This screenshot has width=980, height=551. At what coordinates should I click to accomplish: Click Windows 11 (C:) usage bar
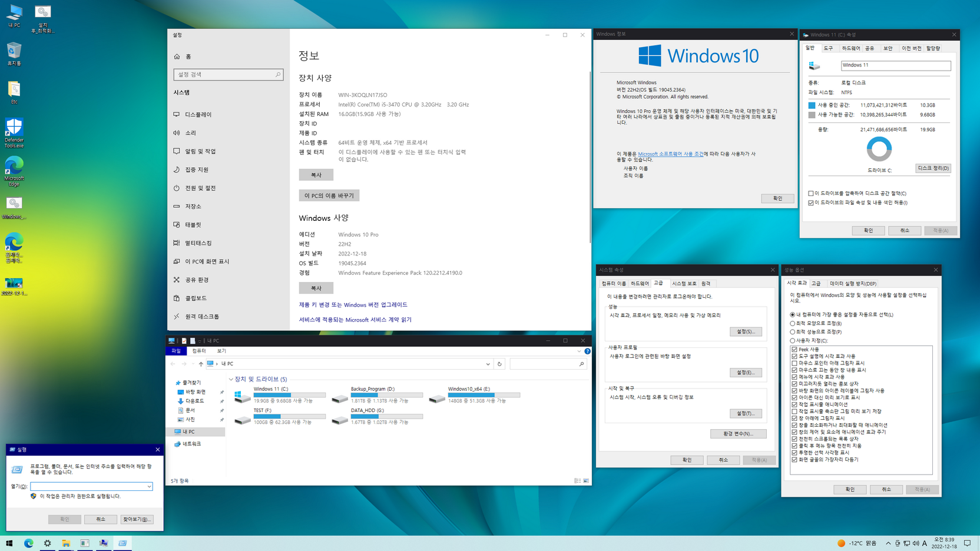(x=289, y=395)
